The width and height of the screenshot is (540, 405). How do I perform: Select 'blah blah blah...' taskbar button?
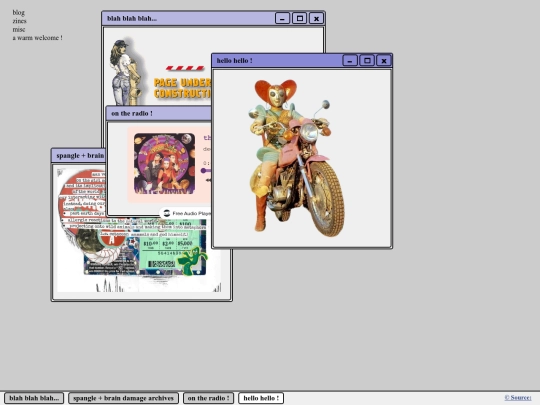coord(34,398)
